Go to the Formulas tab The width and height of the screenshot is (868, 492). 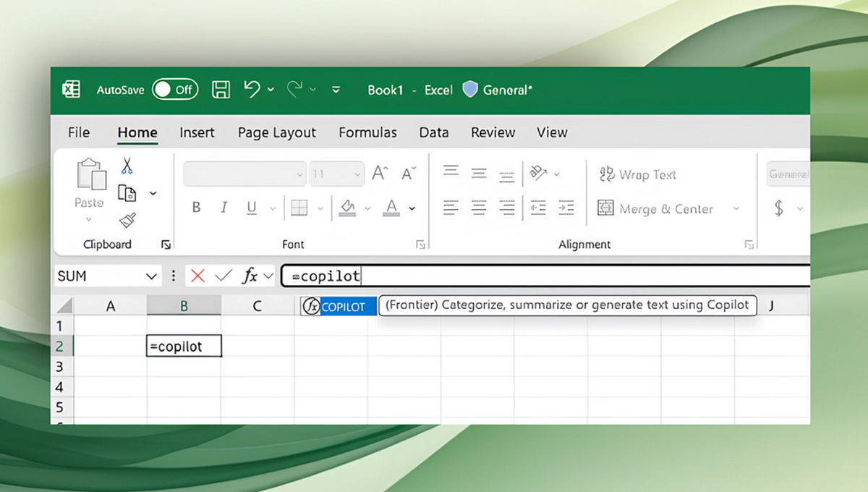tap(367, 132)
